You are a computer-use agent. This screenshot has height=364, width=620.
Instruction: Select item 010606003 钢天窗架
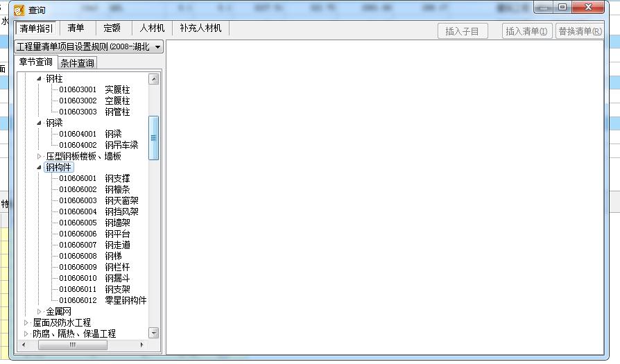tap(99, 201)
